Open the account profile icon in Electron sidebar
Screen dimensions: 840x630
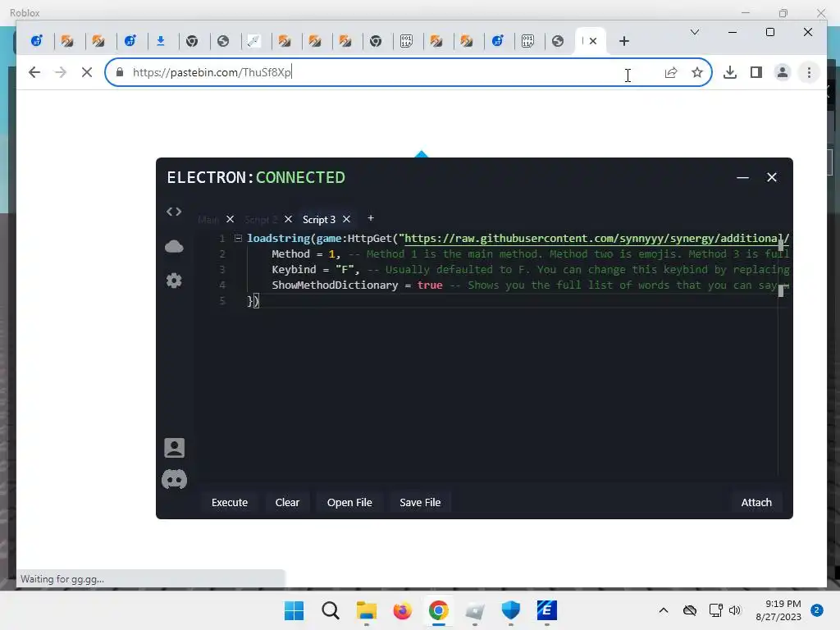174,448
